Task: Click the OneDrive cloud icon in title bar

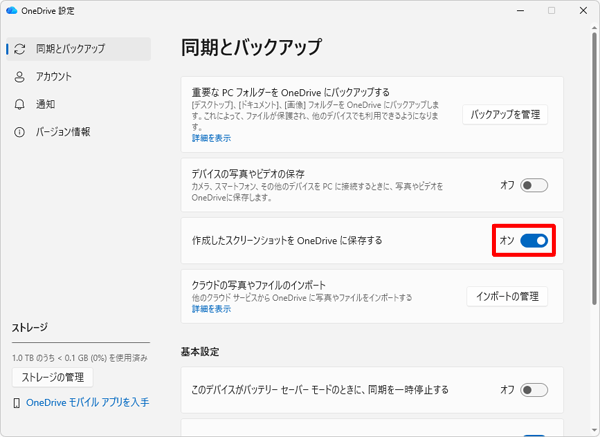Action: point(11,10)
